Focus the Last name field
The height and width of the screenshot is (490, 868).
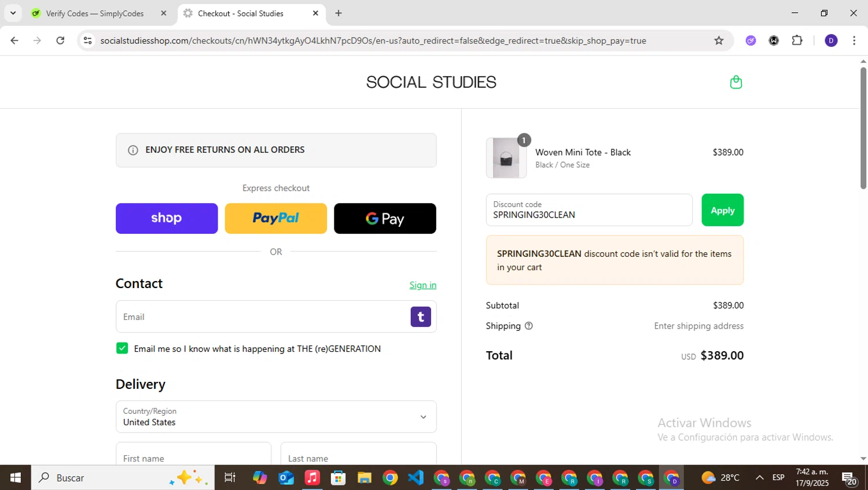click(358, 454)
